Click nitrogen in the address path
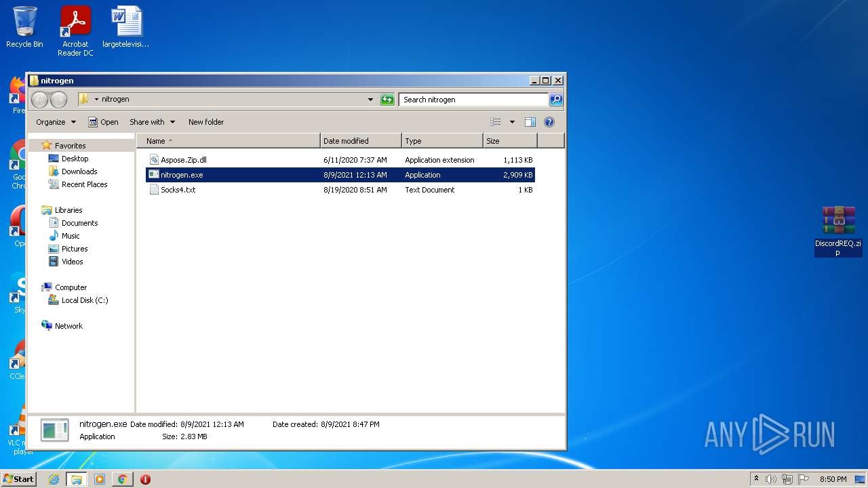The image size is (868, 488). point(115,100)
